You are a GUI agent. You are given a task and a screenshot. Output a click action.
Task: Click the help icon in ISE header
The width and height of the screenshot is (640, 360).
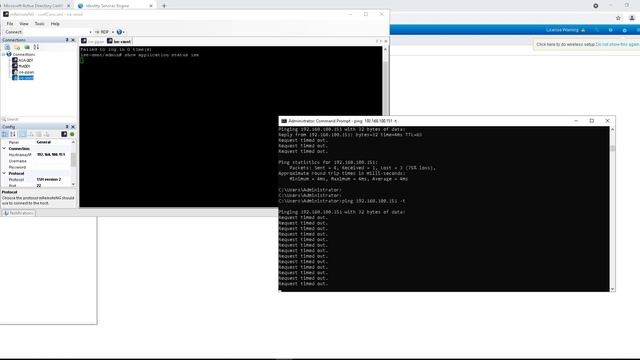click(611, 30)
